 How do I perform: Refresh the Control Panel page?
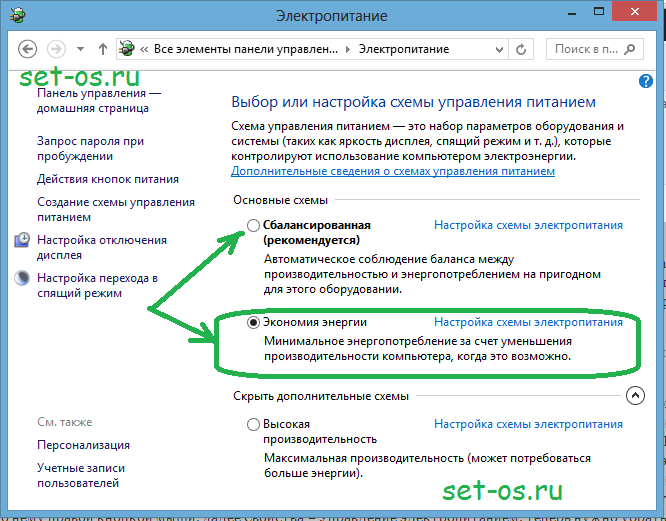coord(521,48)
